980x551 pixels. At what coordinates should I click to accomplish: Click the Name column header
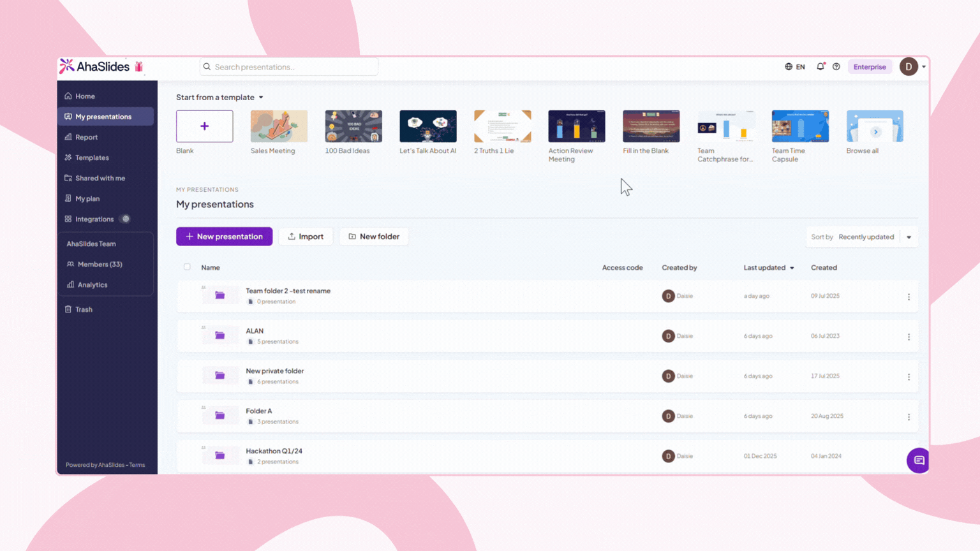211,268
